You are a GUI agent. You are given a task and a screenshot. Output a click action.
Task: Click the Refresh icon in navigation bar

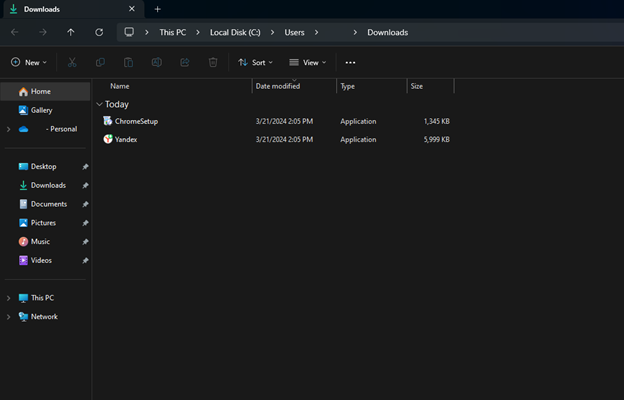[x=99, y=32]
